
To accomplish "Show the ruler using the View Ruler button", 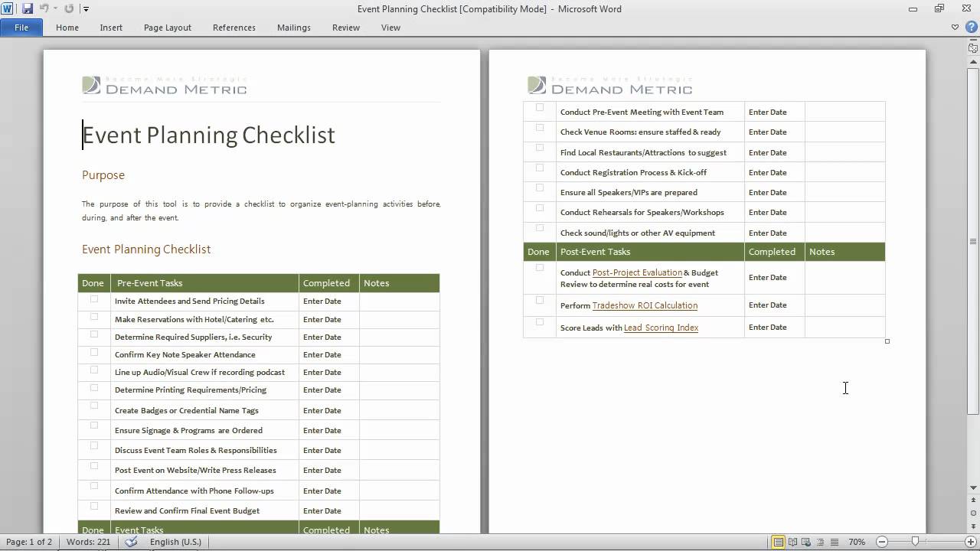I will point(973,48).
